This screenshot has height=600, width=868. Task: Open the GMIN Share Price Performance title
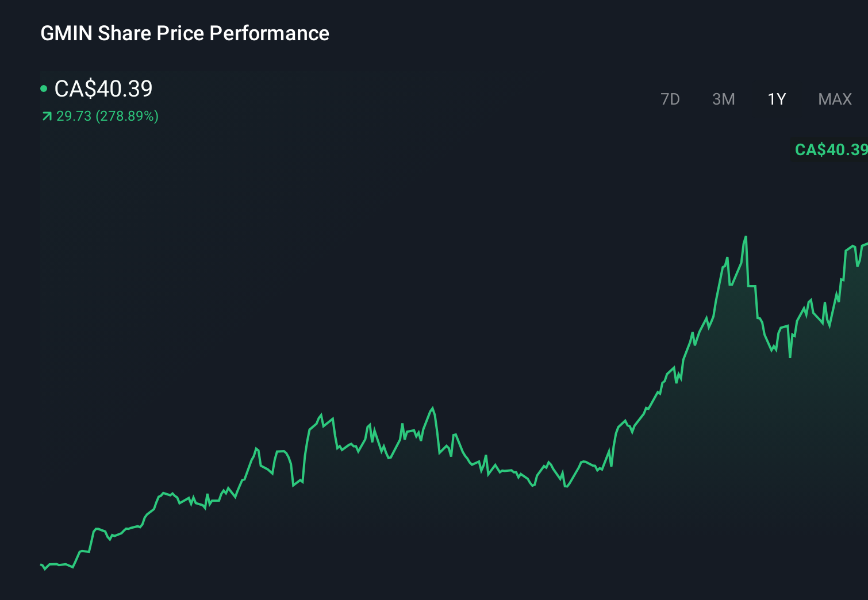click(x=185, y=33)
